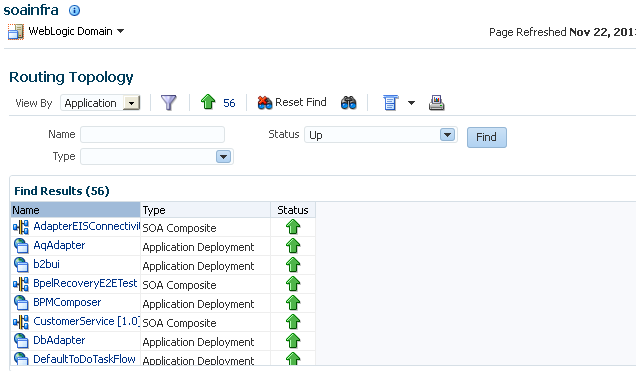
Task: Click the Find Results (56) heading
Action: click(62, 191)
